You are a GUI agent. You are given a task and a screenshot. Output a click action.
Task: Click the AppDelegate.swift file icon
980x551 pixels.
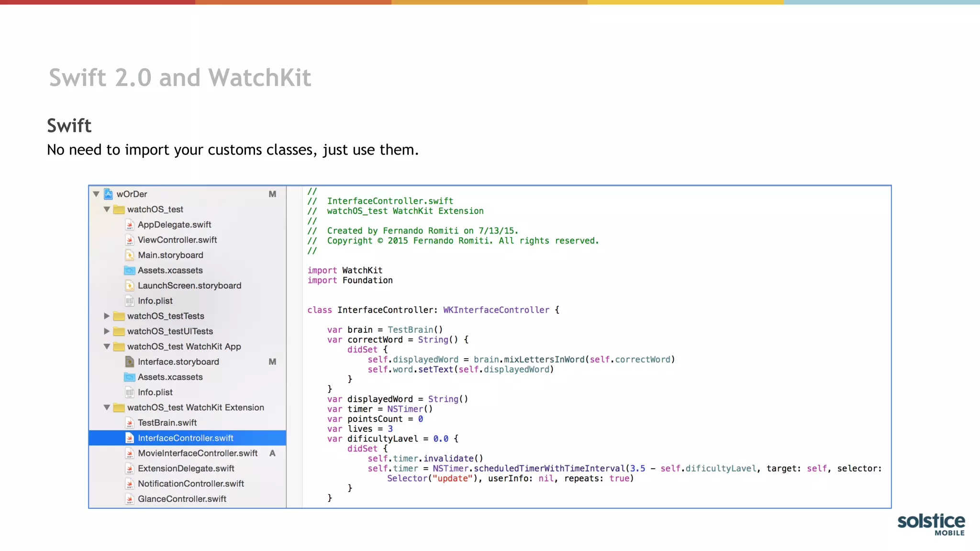tap(130, 224)
